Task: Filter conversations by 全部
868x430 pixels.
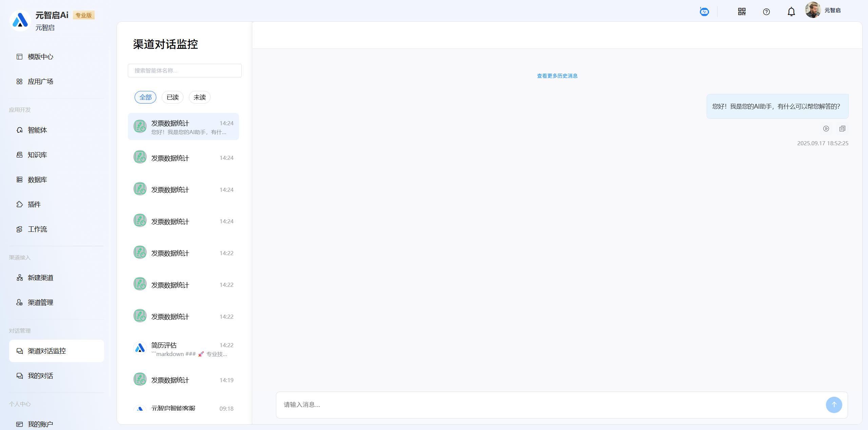Action: tap(145, 97)
